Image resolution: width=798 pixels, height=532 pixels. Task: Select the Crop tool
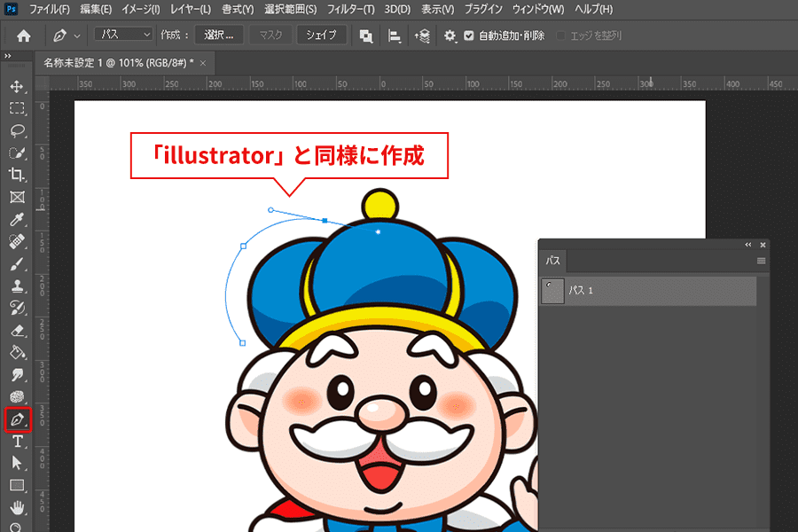(x=17, y=175)
